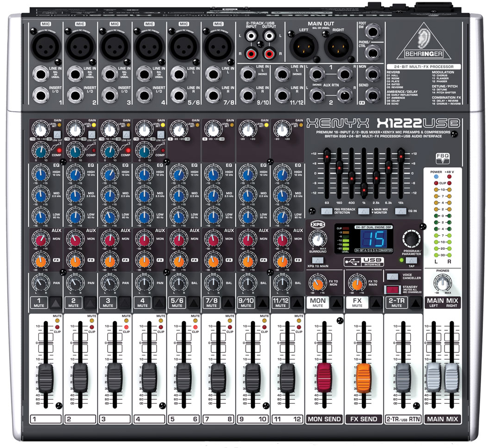Click the orange FX Send fader

[x=364, y=375]
